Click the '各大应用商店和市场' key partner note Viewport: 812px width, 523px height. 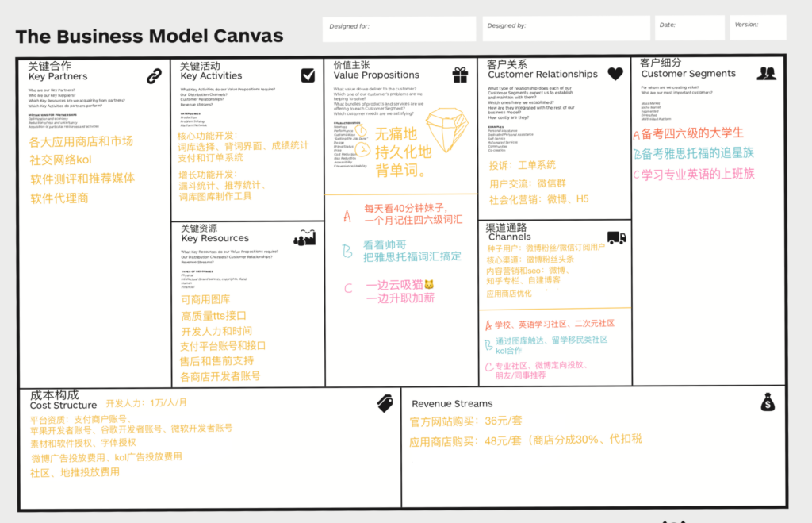[x=81, y=141]
